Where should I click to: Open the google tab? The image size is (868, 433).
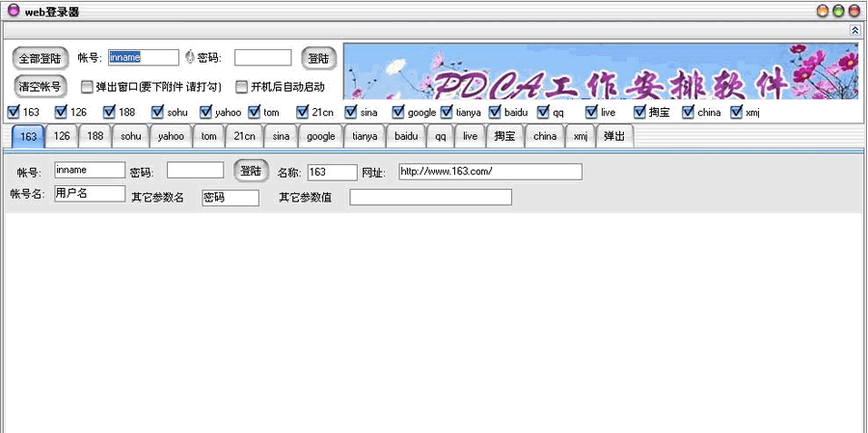coord(321,136)
